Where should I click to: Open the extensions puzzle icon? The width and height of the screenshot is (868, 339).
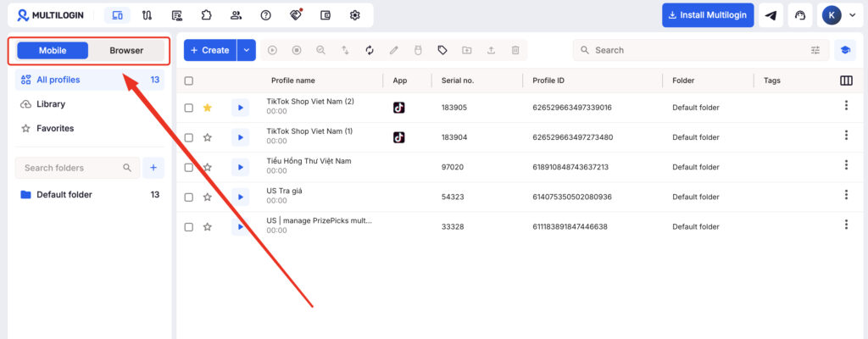pyautogui.click(x=207, y=15)
